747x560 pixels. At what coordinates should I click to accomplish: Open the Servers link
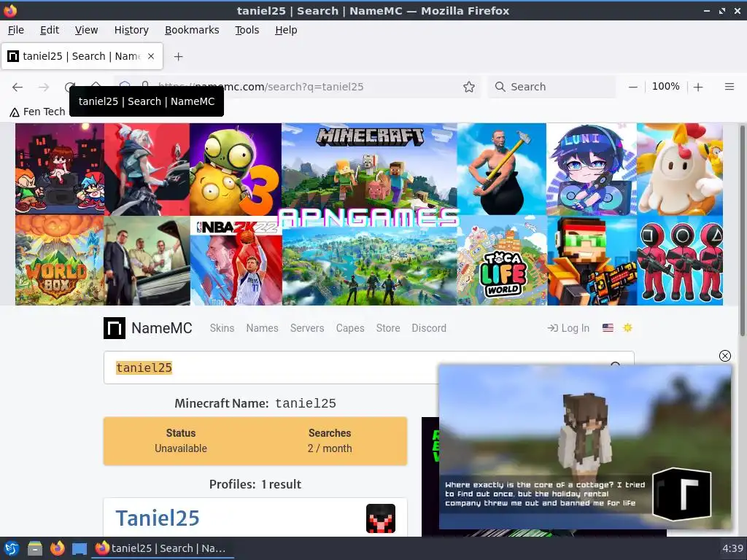[307, 328]
